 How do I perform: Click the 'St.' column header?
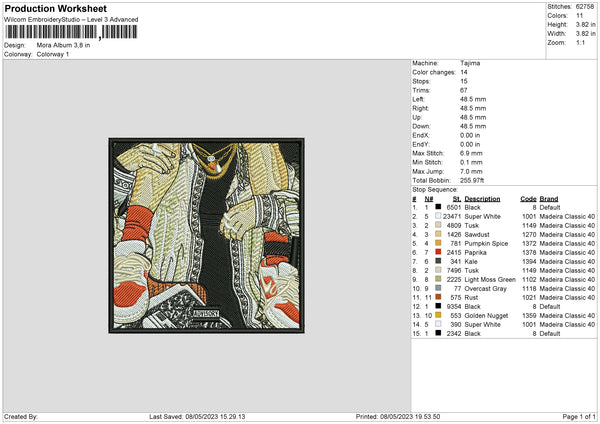[457, 199]
